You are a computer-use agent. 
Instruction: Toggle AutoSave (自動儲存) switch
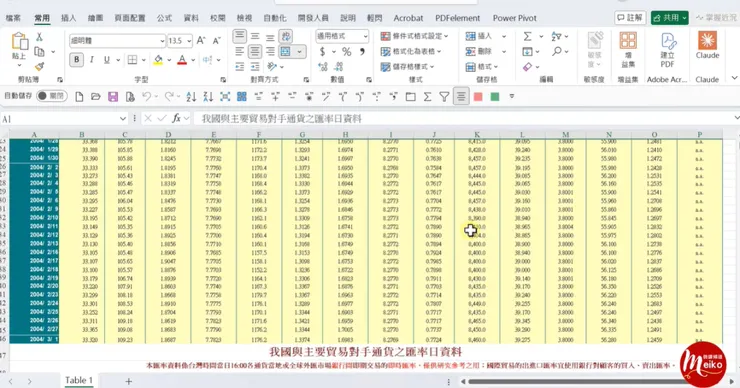tap(51, 96)
